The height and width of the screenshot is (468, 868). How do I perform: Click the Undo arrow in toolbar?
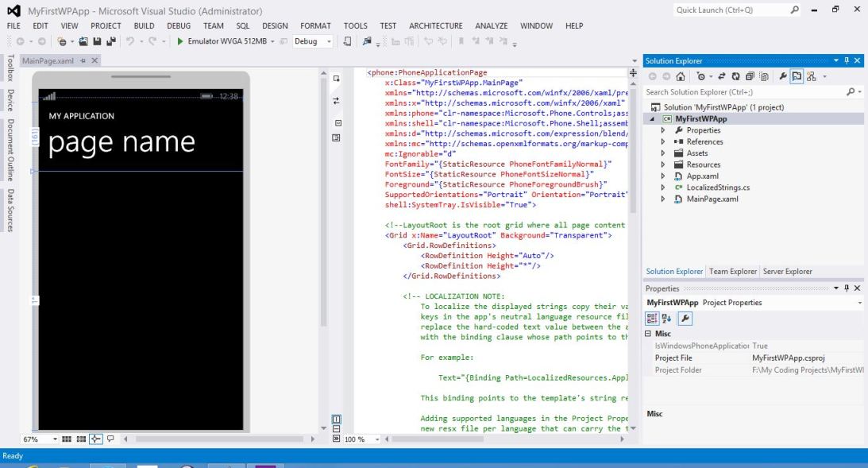(x=129, y=41)
